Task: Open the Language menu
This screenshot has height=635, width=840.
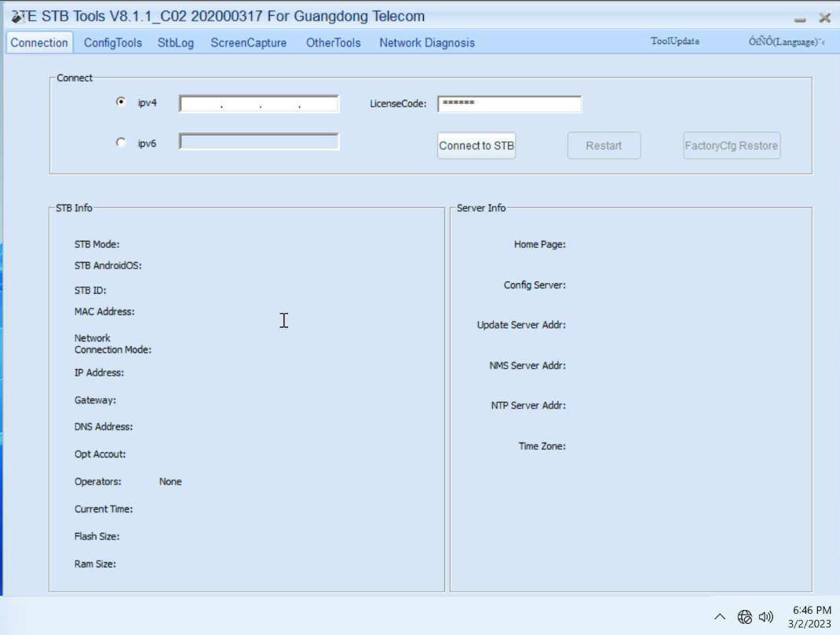Action: 787,42
